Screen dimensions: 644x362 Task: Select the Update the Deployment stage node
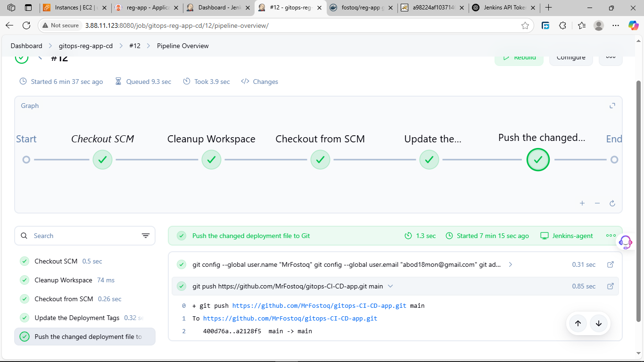coord(429,160)
